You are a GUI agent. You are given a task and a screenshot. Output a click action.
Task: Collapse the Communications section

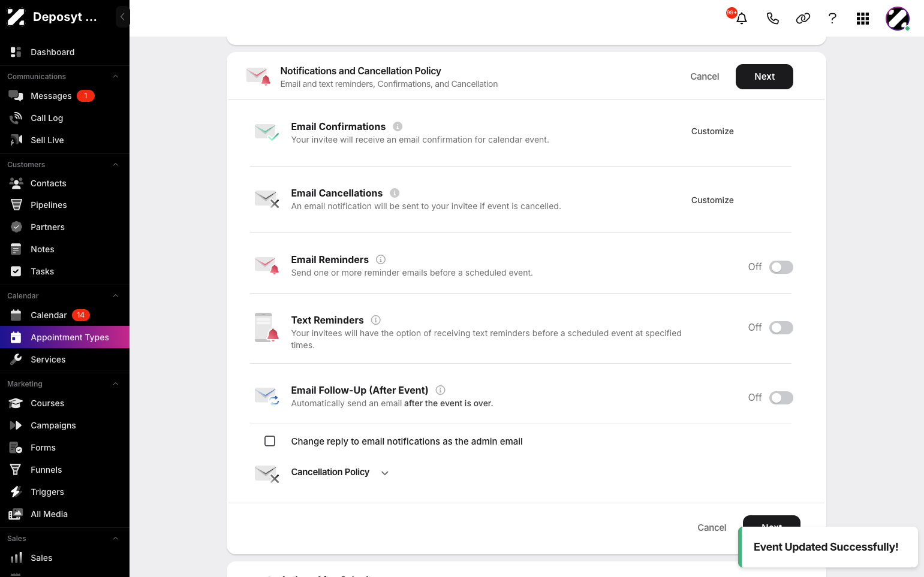116,77
